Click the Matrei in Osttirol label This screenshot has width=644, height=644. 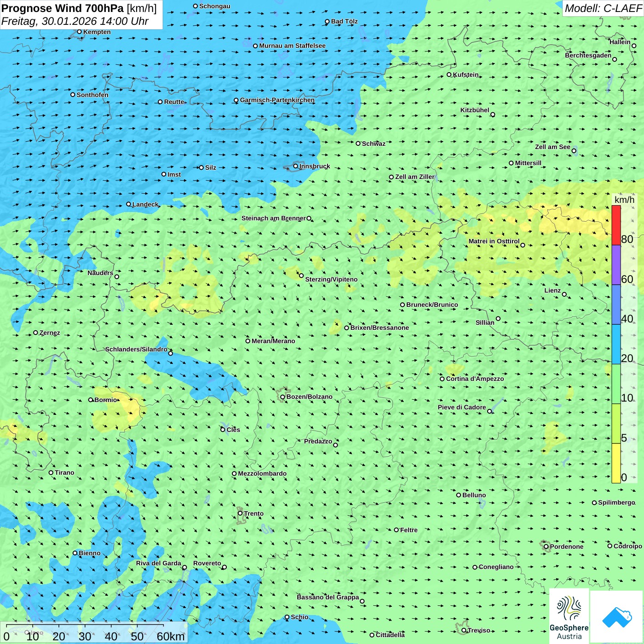(x=494, y=241)
